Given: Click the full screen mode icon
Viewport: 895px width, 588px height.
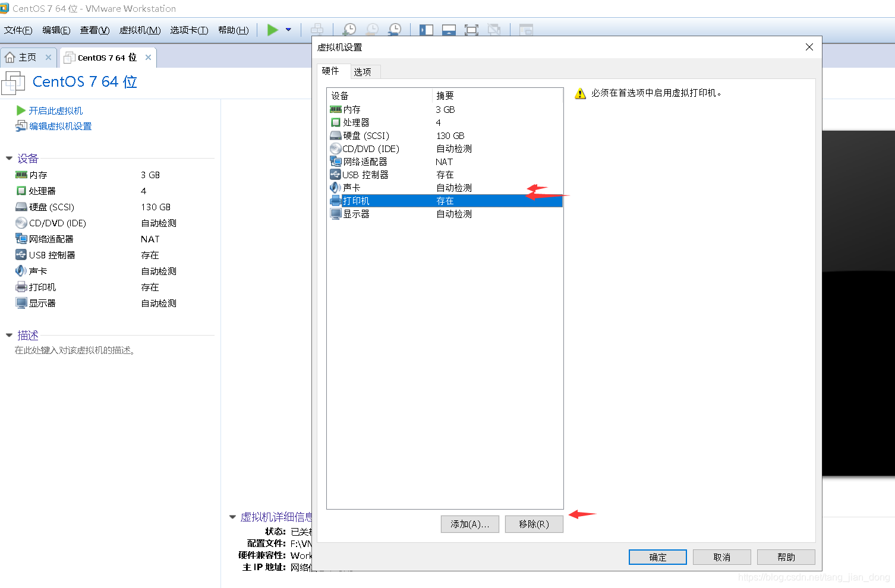Looking at the screenshot, I should [x=471, y=30].
